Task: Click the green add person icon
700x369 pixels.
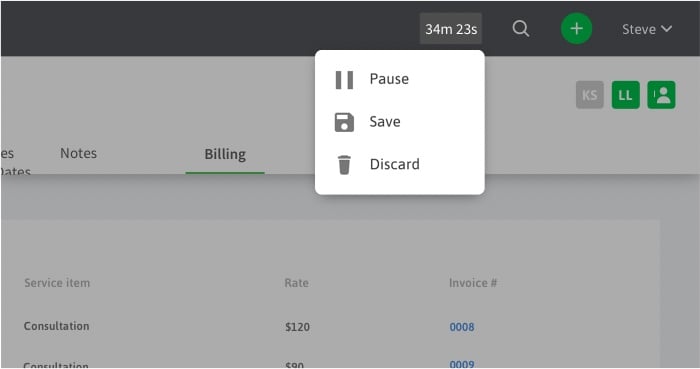Action: tap(662, 95)
